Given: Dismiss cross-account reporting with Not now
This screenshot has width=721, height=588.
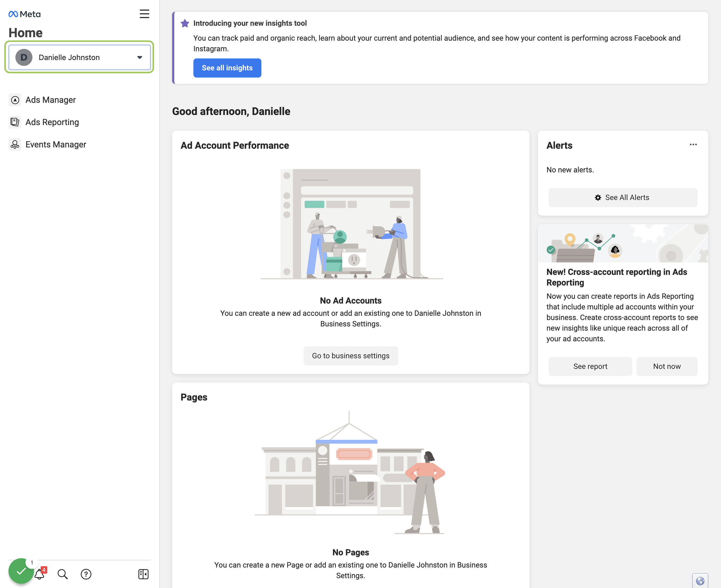Looking at the screenshot, I should point(667,366).
